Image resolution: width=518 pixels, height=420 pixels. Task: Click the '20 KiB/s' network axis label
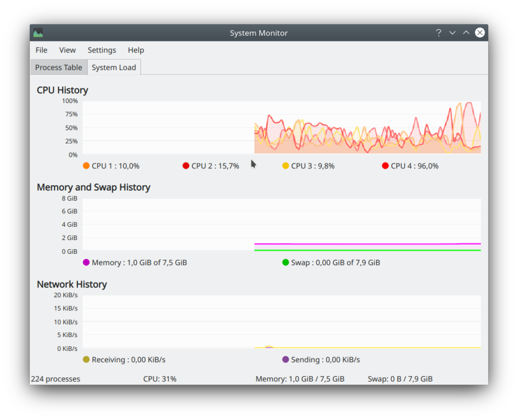[66, 295]
